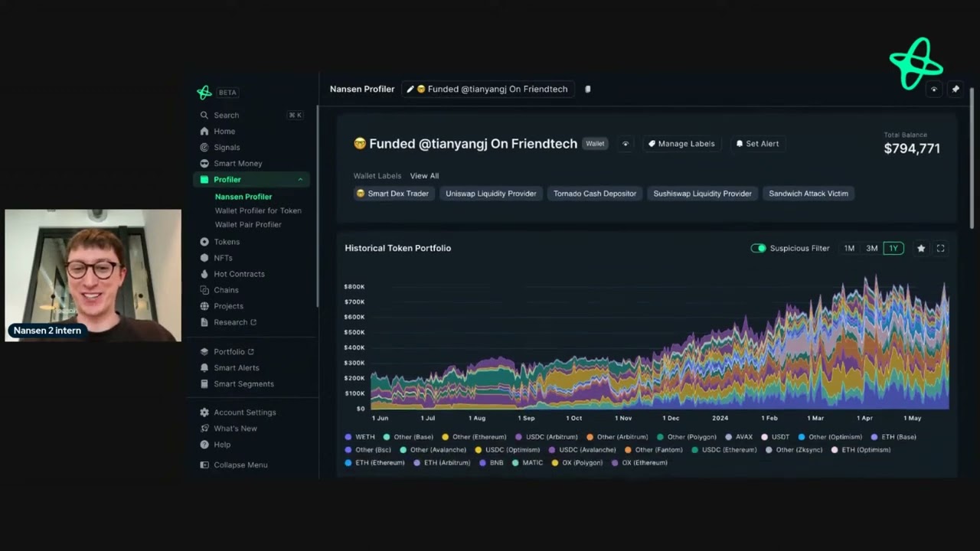
Task: Toggle the ETH (Base) legend series
Action: click(893, 437)
